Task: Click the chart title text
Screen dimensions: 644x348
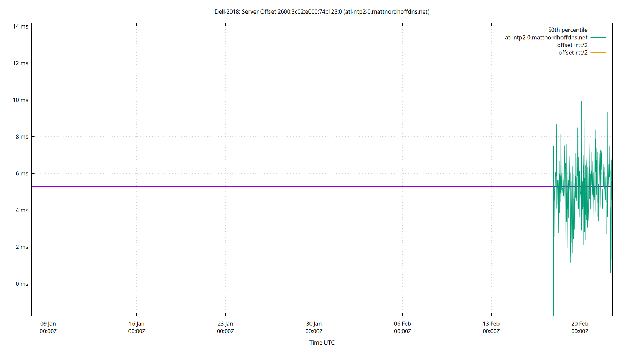Action: 322,11
